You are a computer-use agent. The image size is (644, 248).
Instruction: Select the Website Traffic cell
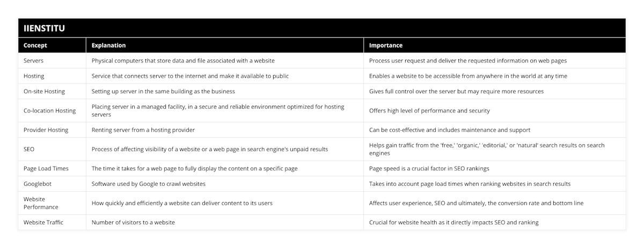click(x=43, y=222)
